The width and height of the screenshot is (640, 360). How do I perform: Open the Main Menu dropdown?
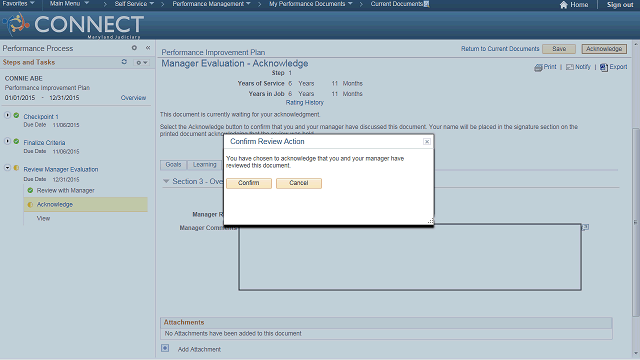(69, 4)
